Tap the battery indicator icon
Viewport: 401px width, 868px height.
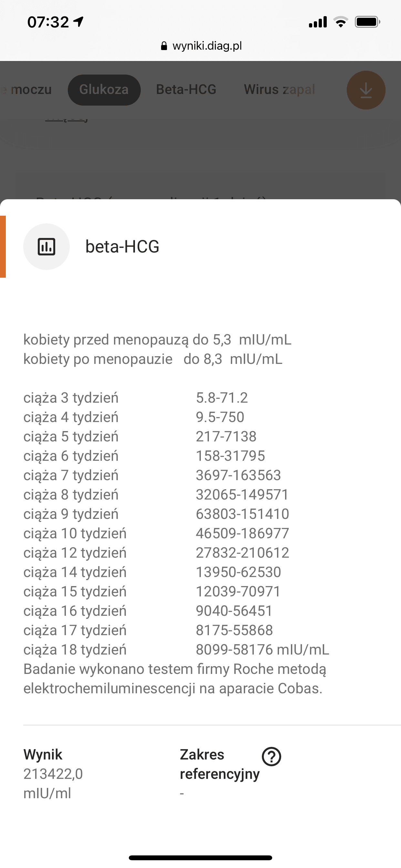[367, 22]
